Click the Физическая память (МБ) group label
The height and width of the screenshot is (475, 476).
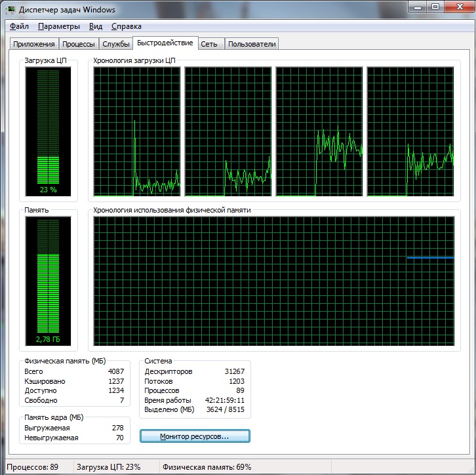(65, 361)
